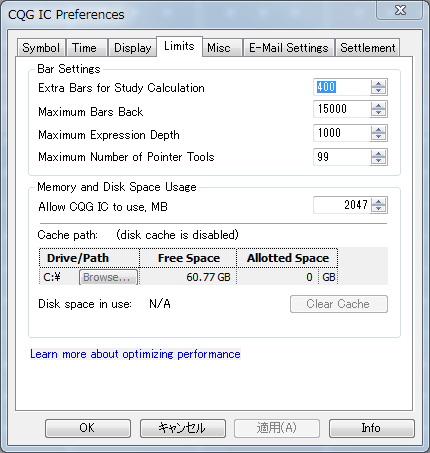
Task: Switch to the Settlement tab
Action: (368, 48)
